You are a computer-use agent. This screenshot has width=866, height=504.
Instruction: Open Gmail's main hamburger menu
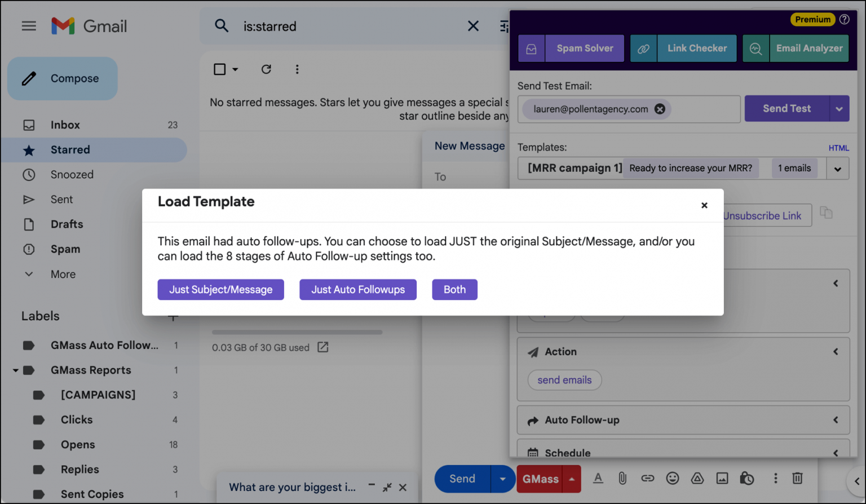coord(29,25)
